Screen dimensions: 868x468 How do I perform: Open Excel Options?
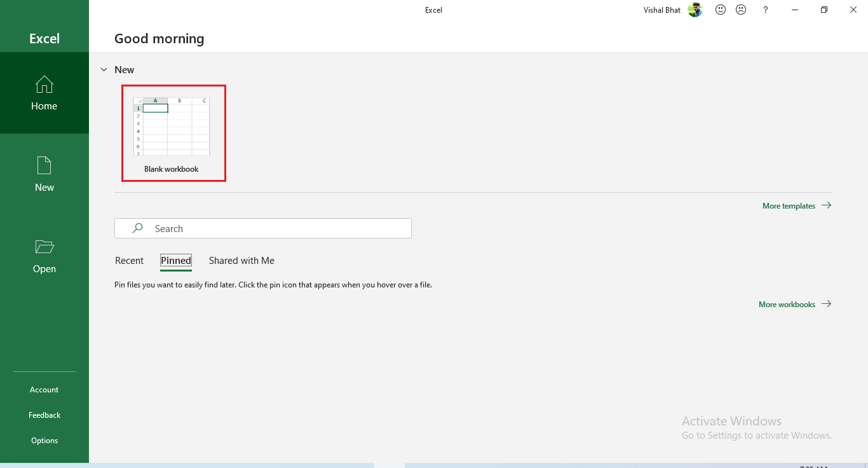[x=44, y=440]
